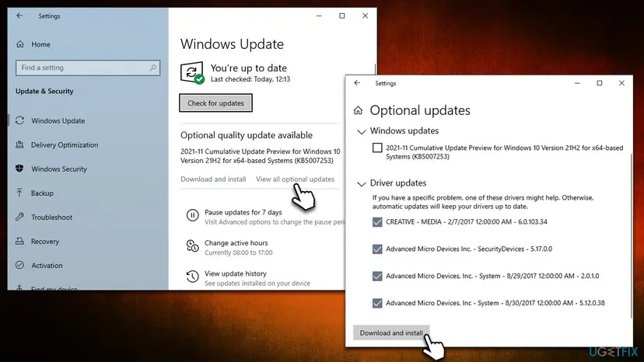Image resolution: width=644 pixels, height=362 pixels.
Task: Click the Pause updates icon
Action: point(192,215)
